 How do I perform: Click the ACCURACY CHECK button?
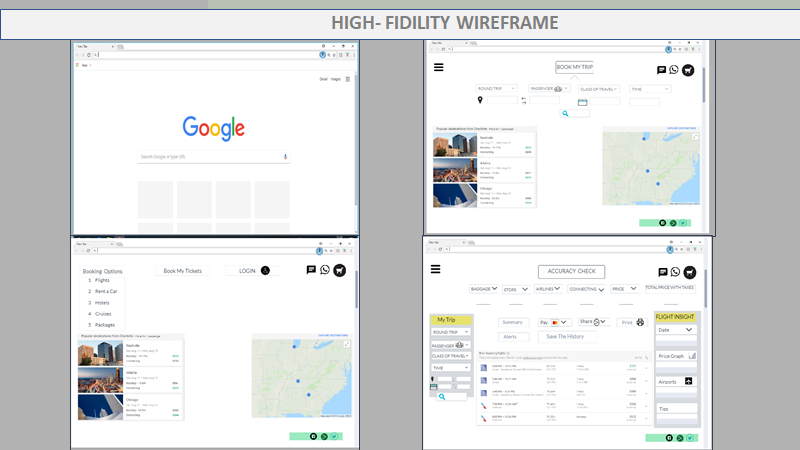[x=571, y=271]
